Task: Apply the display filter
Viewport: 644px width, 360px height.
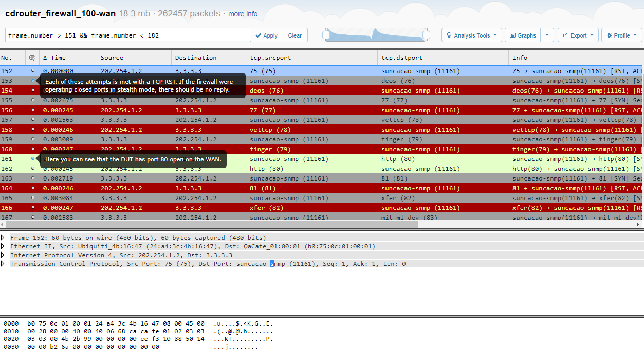Action: point(266,35)
